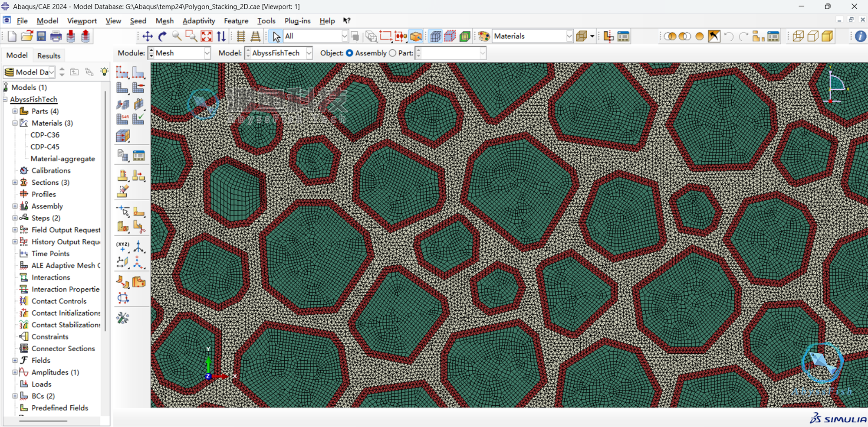Viewport: 868px width, 427px height.
Task: Click the Virtual Topology Combine Faces tool
Action: [122, 282]
